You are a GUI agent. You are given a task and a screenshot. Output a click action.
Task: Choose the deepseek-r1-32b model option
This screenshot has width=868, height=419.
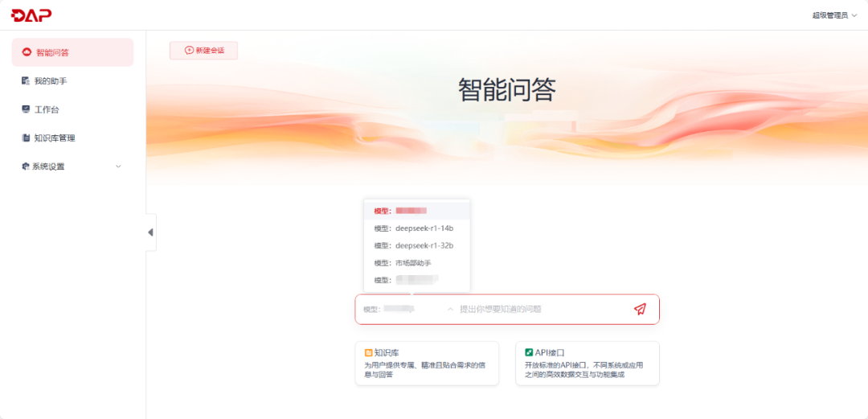click(417, 245)
